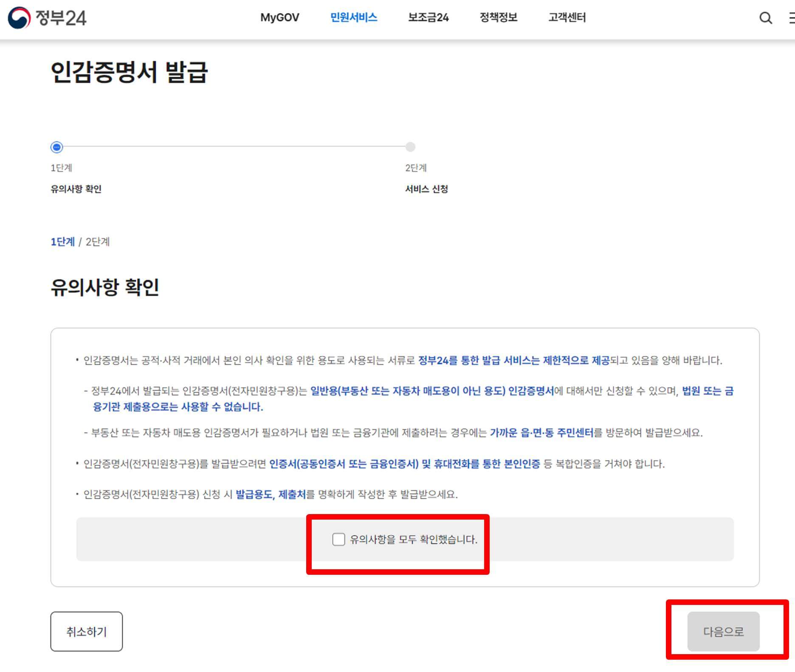Check the 유의사항을 모두 확인했습니다 checkbox

click(x=338, y=540)
